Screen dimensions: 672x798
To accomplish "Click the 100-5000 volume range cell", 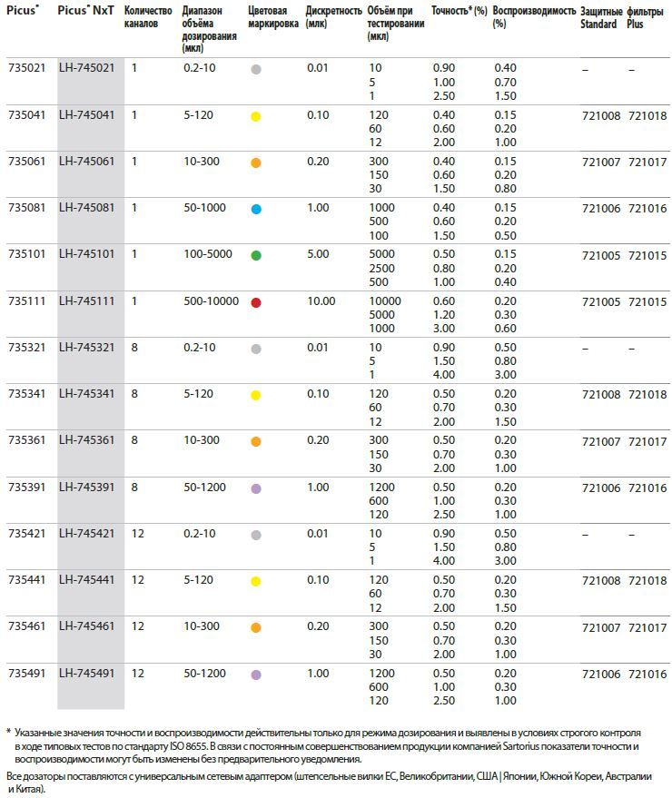I will [x=210, y=256].
